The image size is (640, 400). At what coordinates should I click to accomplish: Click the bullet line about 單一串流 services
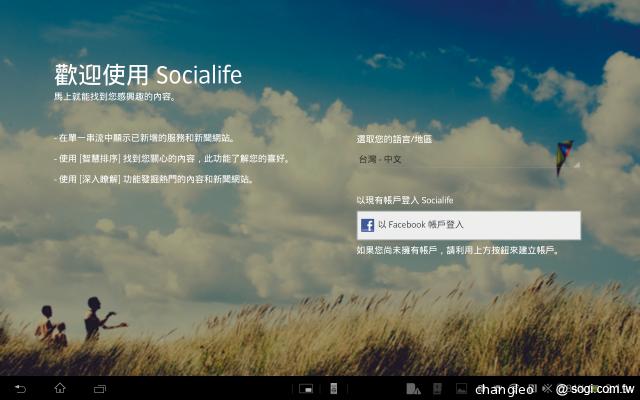click(145, 138)
